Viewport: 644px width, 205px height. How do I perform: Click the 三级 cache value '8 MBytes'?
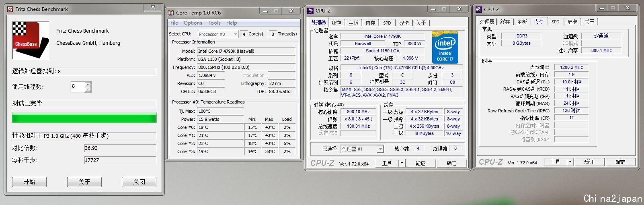click(x=425, y=133)
